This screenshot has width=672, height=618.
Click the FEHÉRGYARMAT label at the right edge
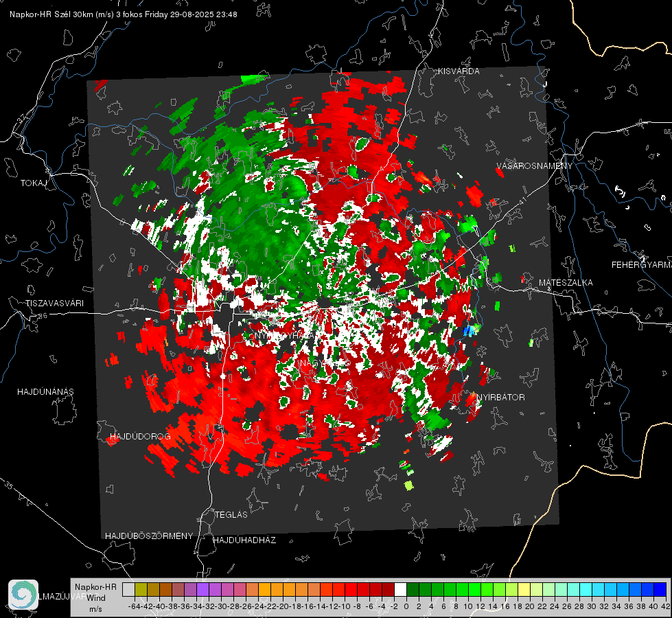coord(642,265)
